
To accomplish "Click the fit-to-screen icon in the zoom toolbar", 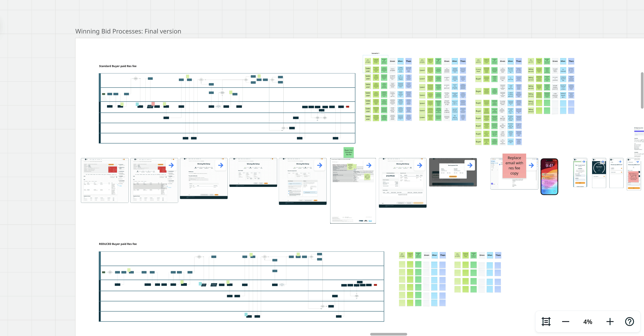I will click(546, 322).
